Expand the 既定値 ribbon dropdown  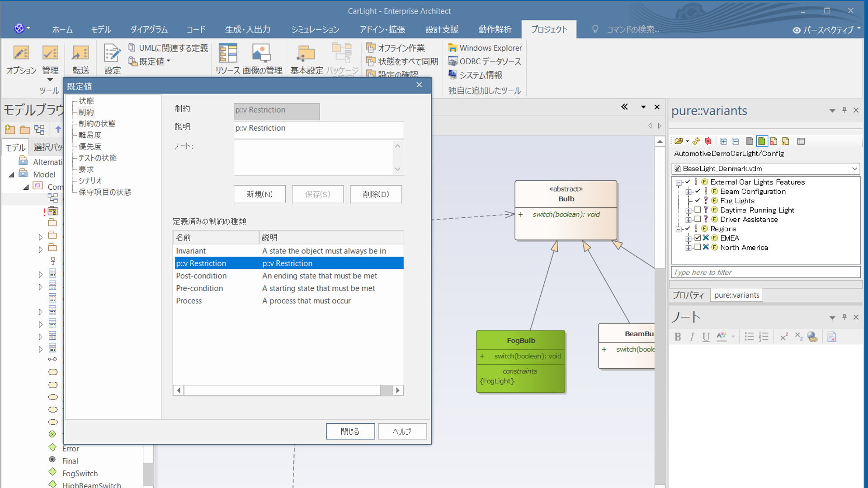(150, 61)
